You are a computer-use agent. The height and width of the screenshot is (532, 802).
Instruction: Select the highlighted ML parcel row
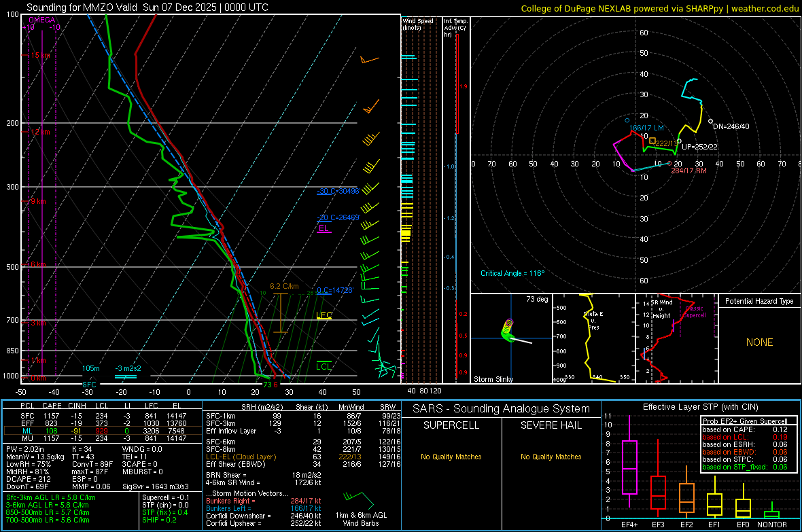103,431
